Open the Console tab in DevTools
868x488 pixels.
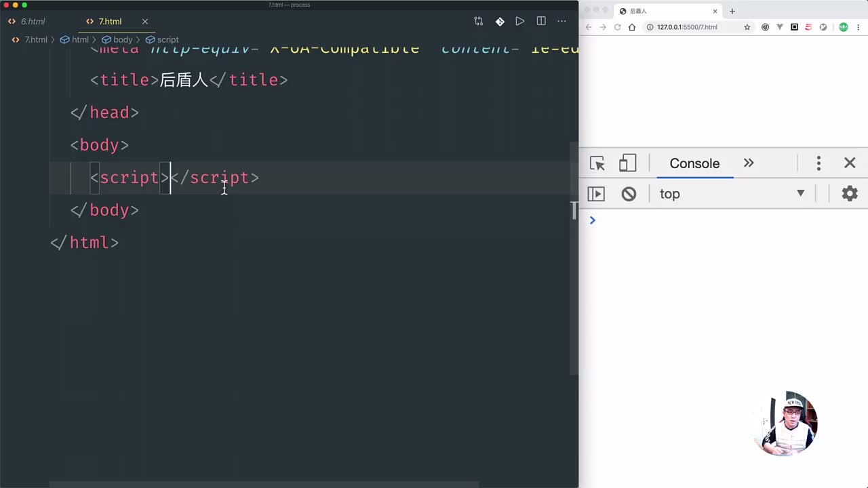click(x=694, y=163)
